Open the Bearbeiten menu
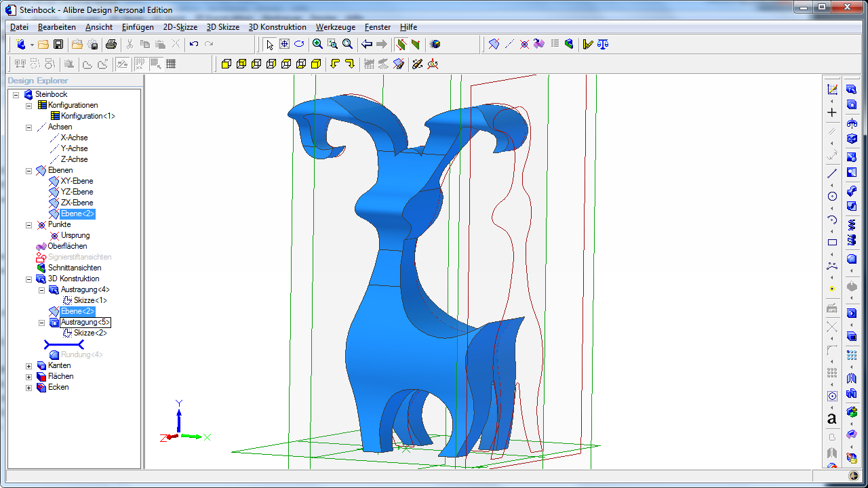Image resolution: width=868 pixels, height=488 pixels. (56, 27)
